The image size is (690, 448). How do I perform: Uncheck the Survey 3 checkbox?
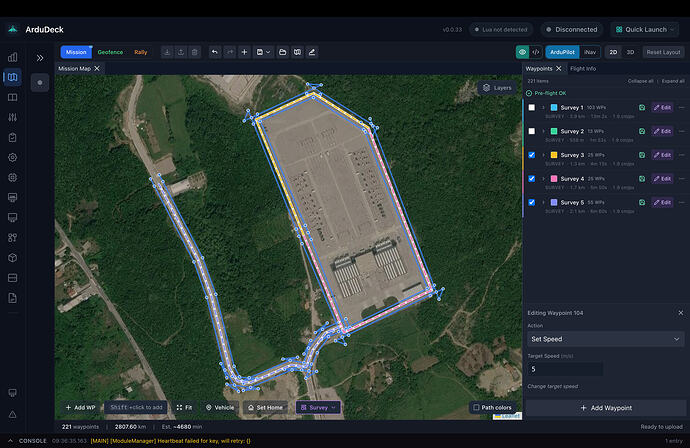(x=532, y=155)
